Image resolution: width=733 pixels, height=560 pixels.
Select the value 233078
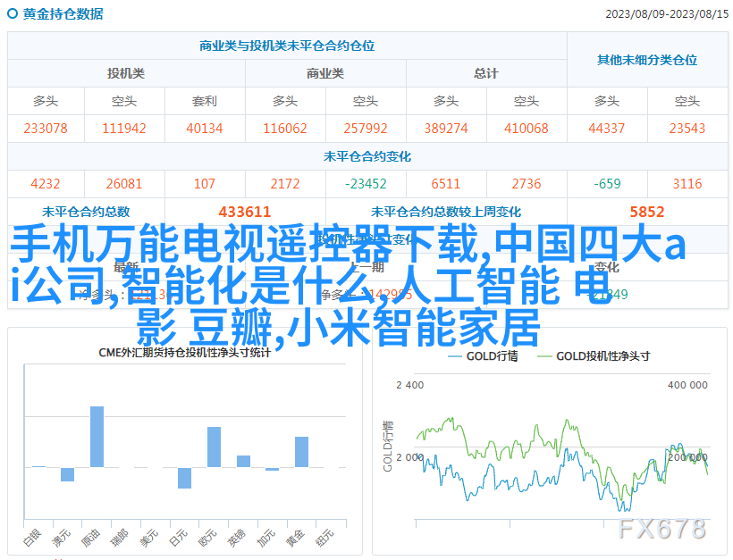[46, 129]
